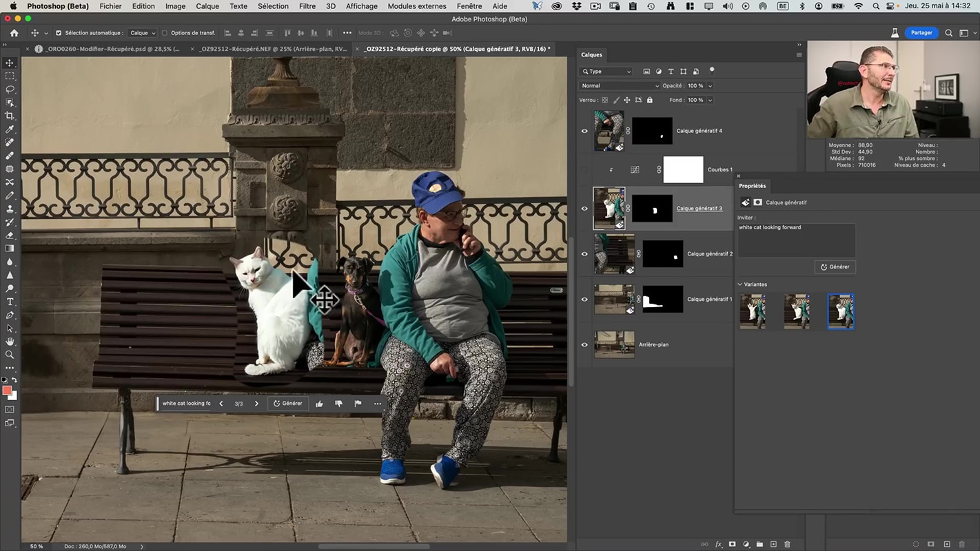
Task: Open the Sélection menu
Action: pos(273,6)
